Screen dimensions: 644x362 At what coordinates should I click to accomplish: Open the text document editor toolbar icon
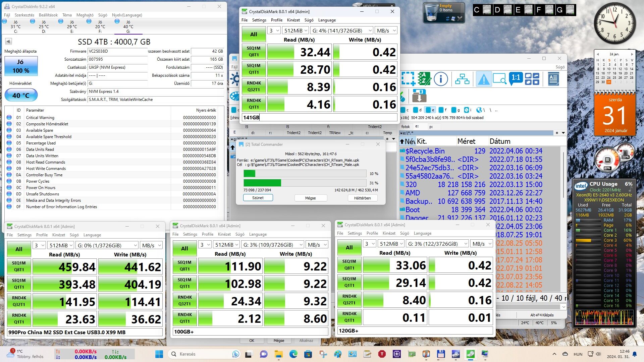tap(553, 79)
